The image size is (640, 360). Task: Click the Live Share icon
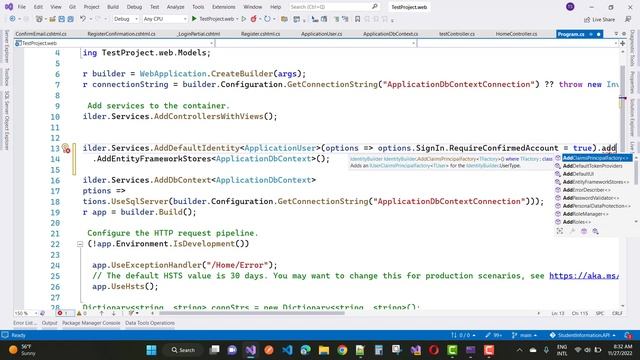tap(587, 19)
